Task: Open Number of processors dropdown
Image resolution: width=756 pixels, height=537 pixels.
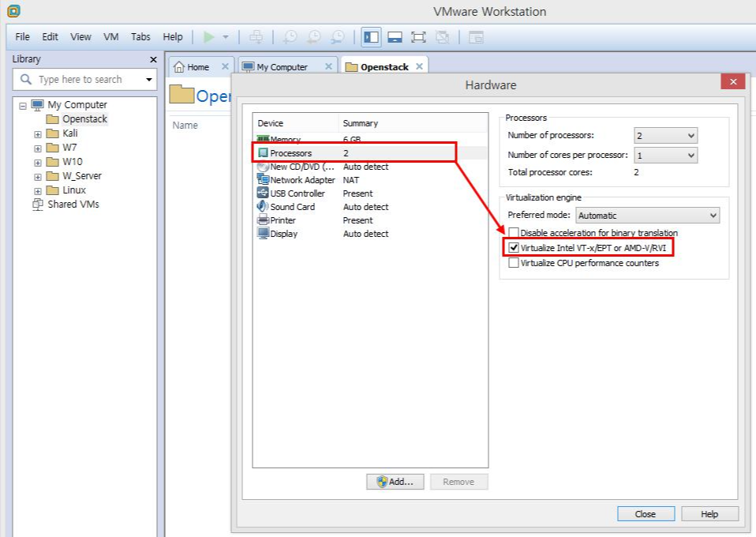Action: point(665,136)
